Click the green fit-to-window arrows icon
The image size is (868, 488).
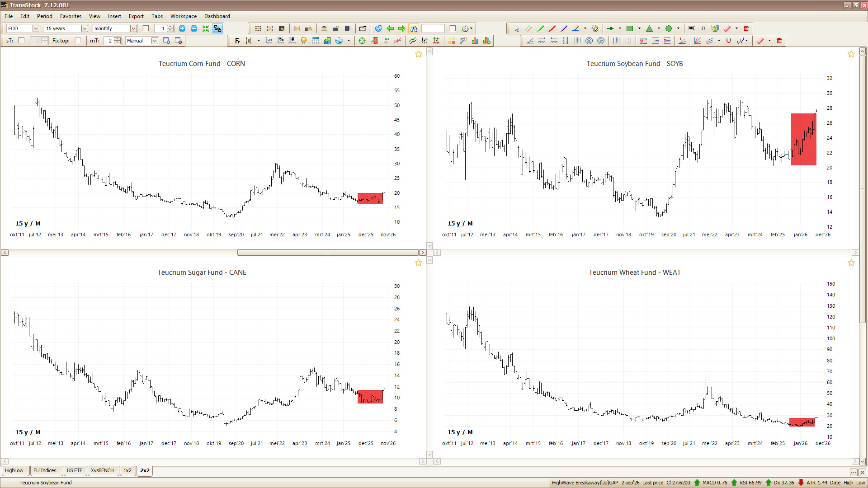tap(206, 28)
